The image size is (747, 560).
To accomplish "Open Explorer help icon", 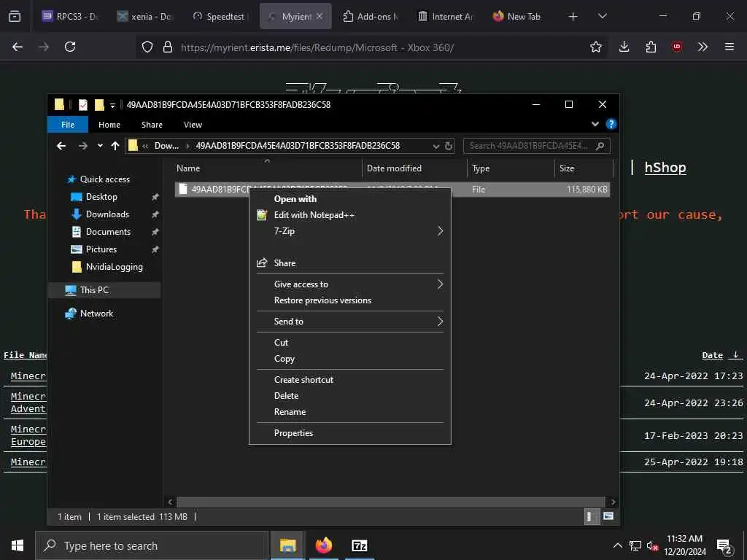I will pos(611,124).
